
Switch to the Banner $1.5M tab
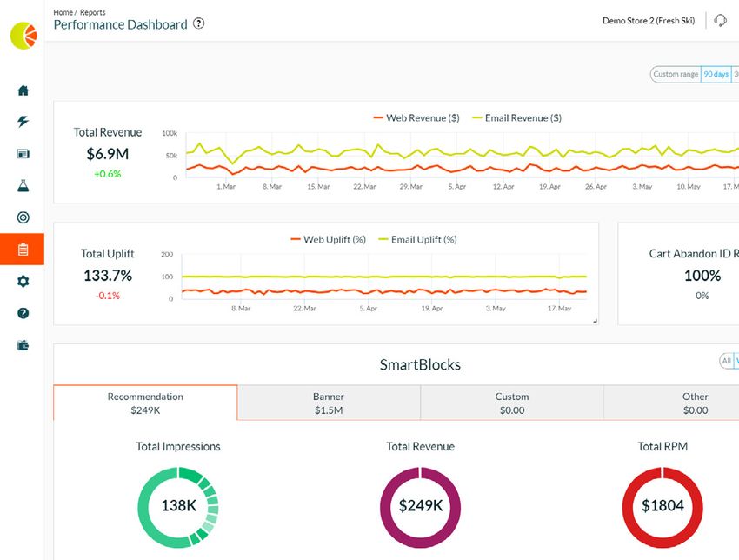tap(329, 403)
